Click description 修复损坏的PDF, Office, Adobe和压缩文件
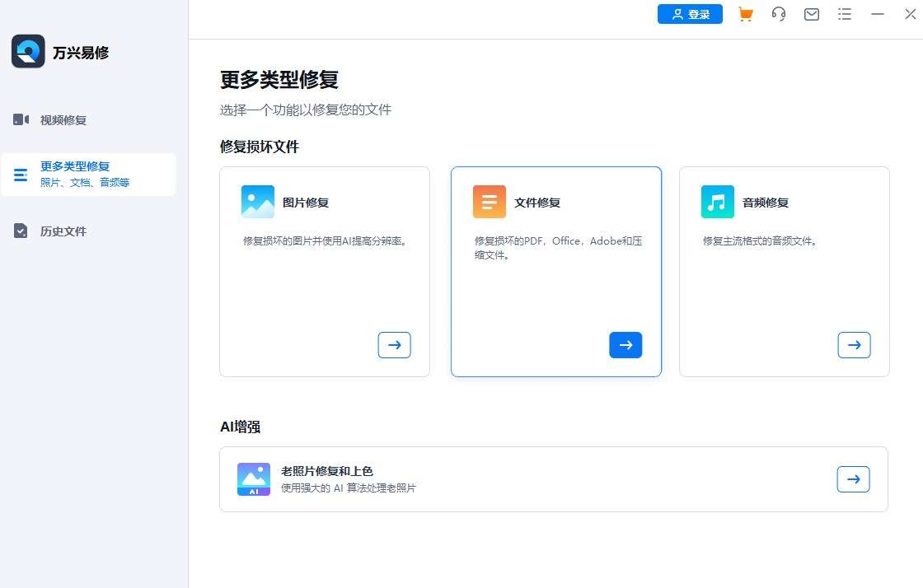This screenshot has height=588, width=923. point(559,248)
